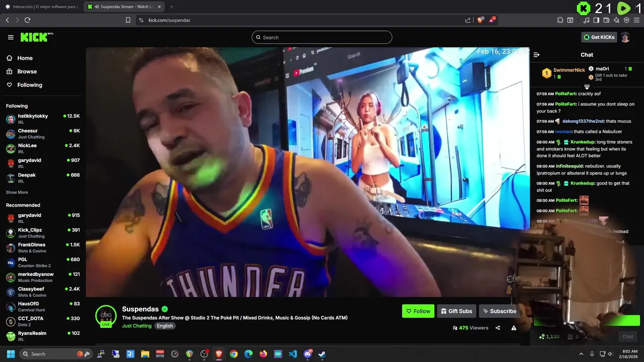Screen dimensions: 644x362
Task: Open the Kick hamburger menu
Action: [11, 37]
